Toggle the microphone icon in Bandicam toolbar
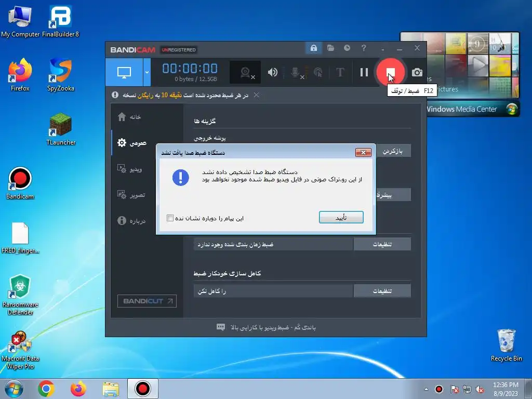Screen dimensions: 532x399 (296, 72)
